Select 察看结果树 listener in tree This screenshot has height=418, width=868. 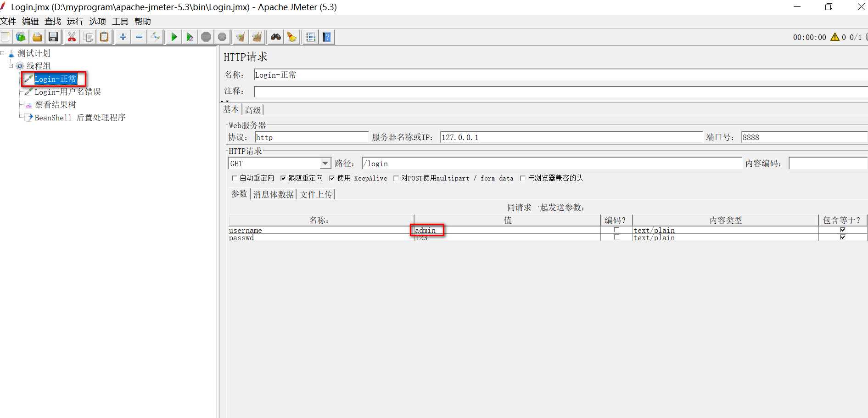(56, 105)
